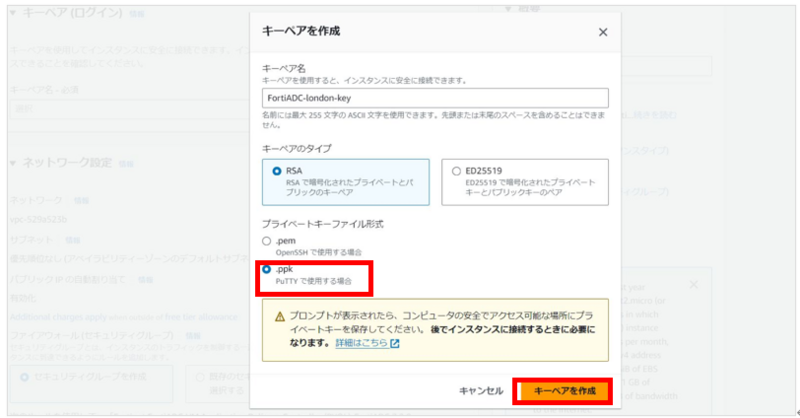800x418 pixels.
Task: Dismiss the background free tier notice
Action: coord(694,284)
